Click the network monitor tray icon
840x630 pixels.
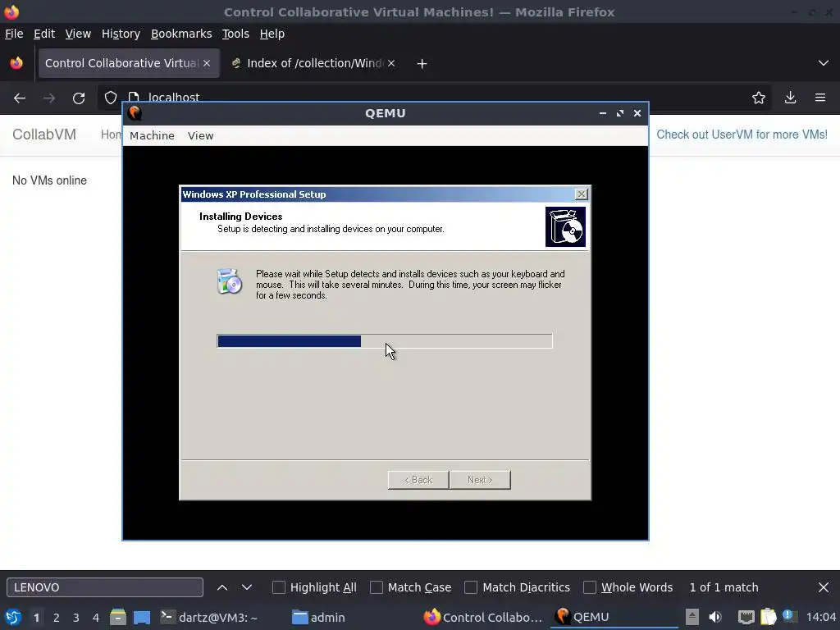(x=746, y=617)
